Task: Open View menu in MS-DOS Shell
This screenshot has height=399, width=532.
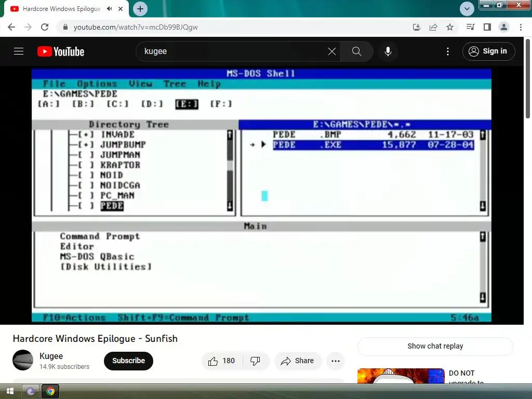Action: click(140, 84)
